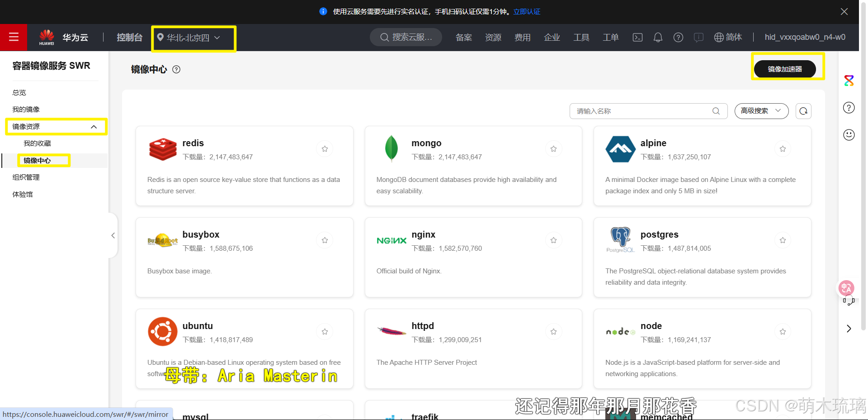Open the notifications bell
The image size is (868, 420).
(658, 38)
